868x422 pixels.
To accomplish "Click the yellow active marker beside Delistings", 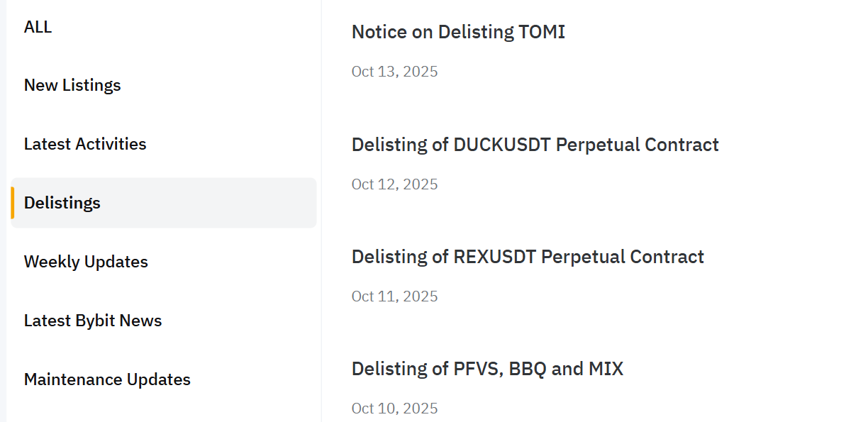I will 13,203.
